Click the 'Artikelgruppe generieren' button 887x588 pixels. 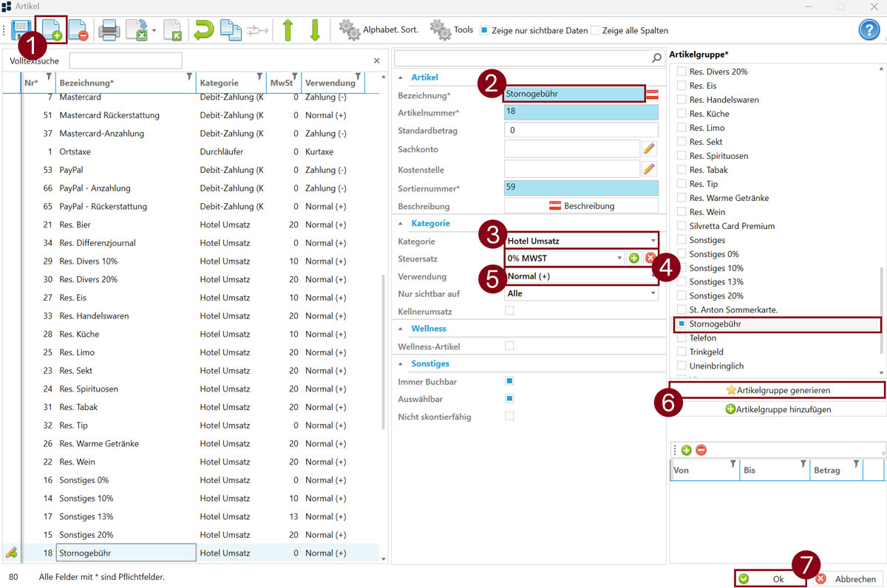[776, 389]
